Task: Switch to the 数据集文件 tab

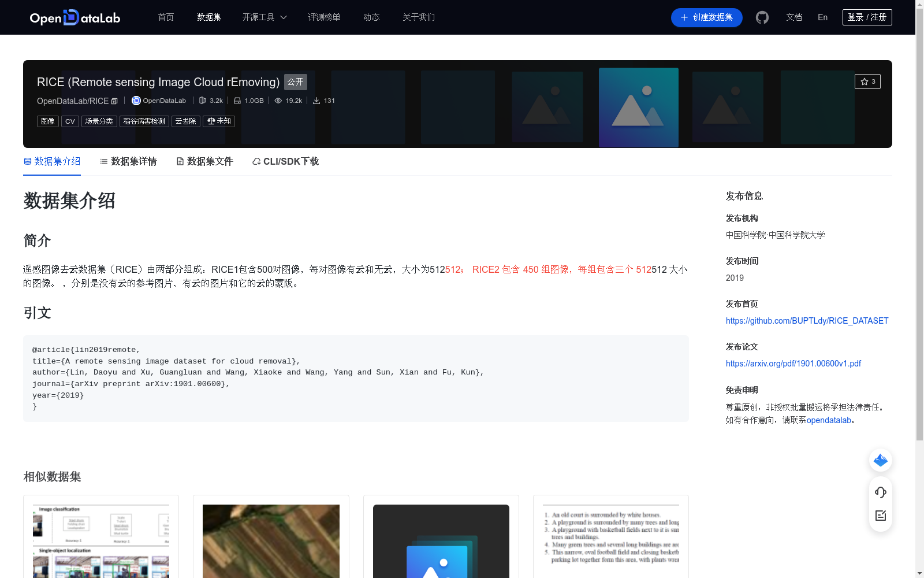Action: [204, 161]
